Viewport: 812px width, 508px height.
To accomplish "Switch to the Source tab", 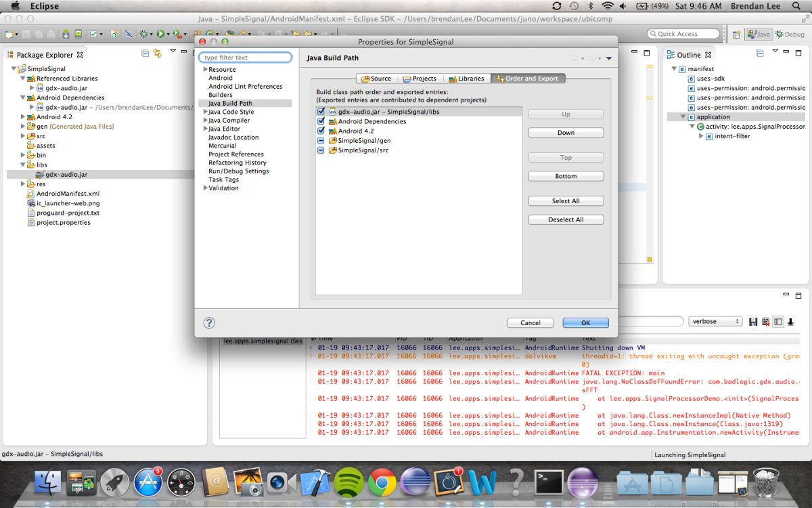I will (376, 79).
